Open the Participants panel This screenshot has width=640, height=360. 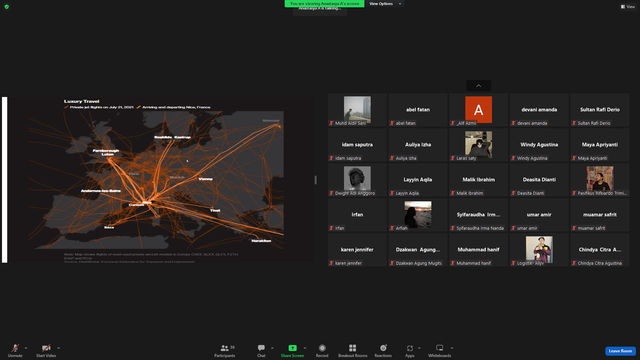click(x=225, y=350)
